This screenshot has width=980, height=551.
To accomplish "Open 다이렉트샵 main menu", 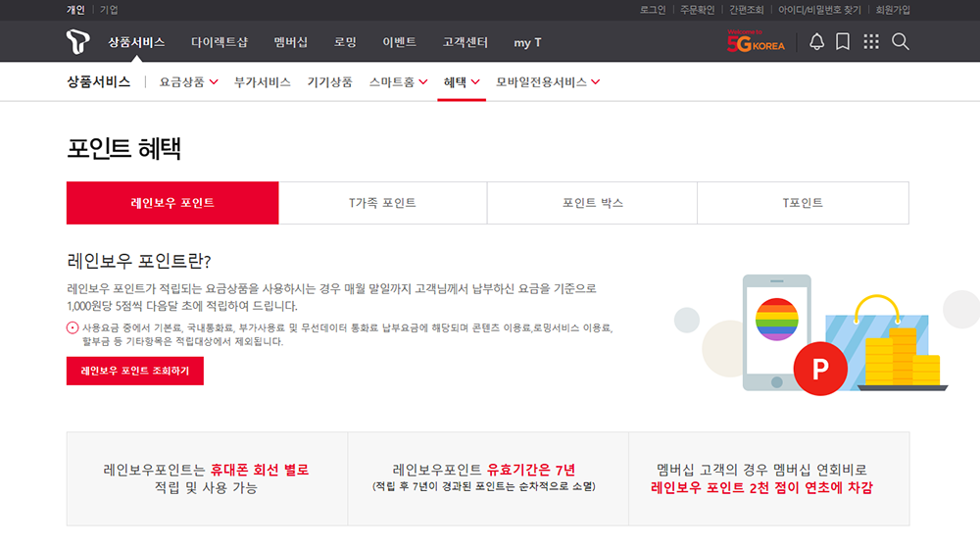I will click(x=220, y=42).
